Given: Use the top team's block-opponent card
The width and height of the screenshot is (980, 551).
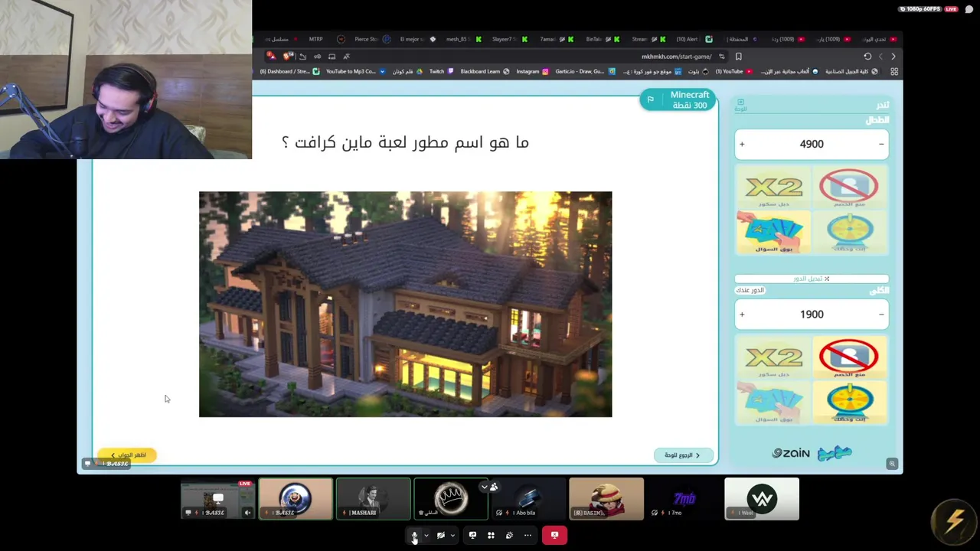Looking at the screenshot, I should click(x=848, y=188).
